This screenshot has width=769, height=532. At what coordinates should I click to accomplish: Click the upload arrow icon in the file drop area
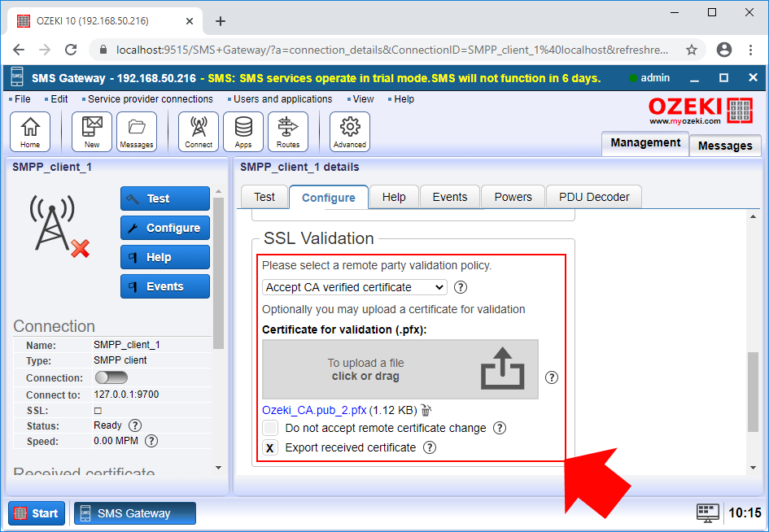pos(503,368)
